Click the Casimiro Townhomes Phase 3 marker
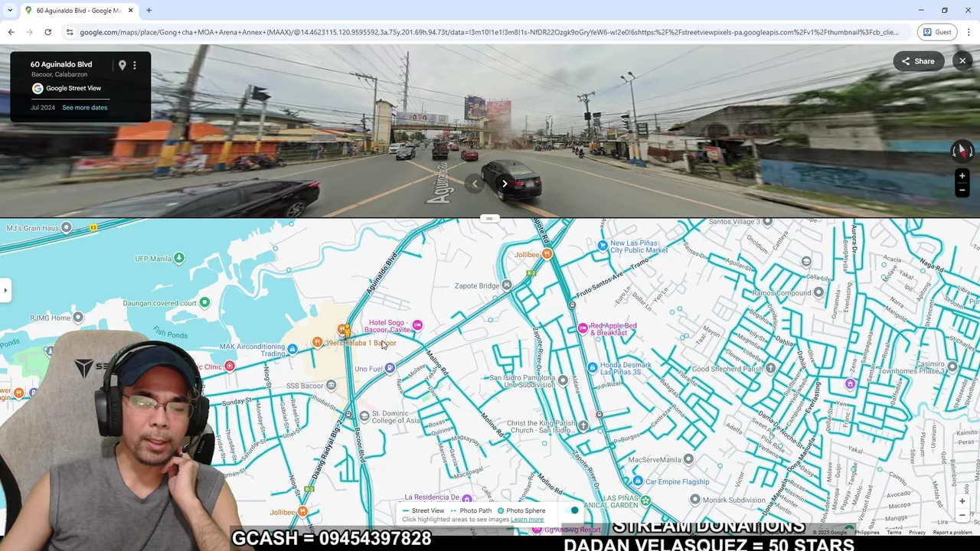Screen dimensions: 980x551 point(952,367)
